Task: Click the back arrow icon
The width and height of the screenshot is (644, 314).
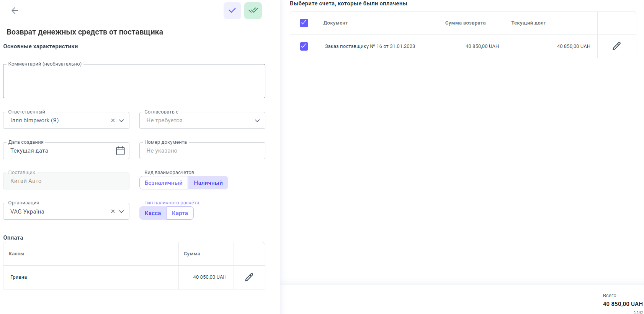Action: tap(15, 11)
